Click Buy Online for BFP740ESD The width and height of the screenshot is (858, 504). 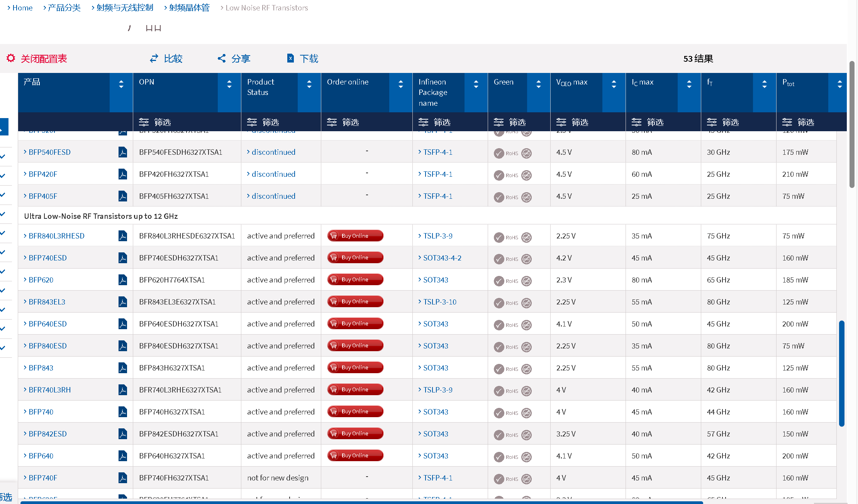pos(355,257)
